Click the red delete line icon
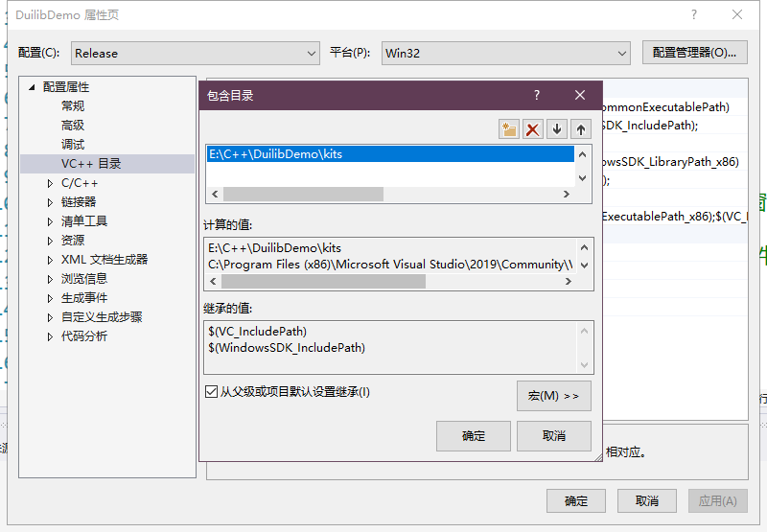 click(533, 129)
